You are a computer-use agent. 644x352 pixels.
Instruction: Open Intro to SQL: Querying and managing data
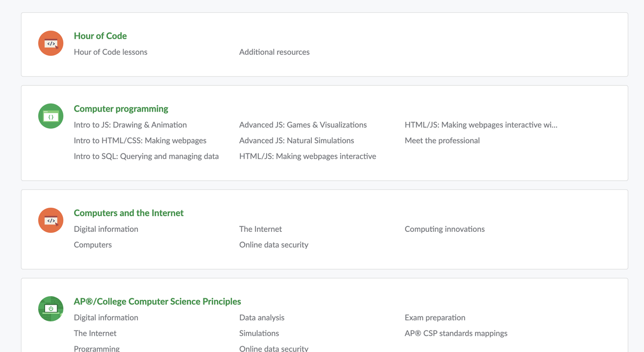pyautogui.click(x=147, y=156)
